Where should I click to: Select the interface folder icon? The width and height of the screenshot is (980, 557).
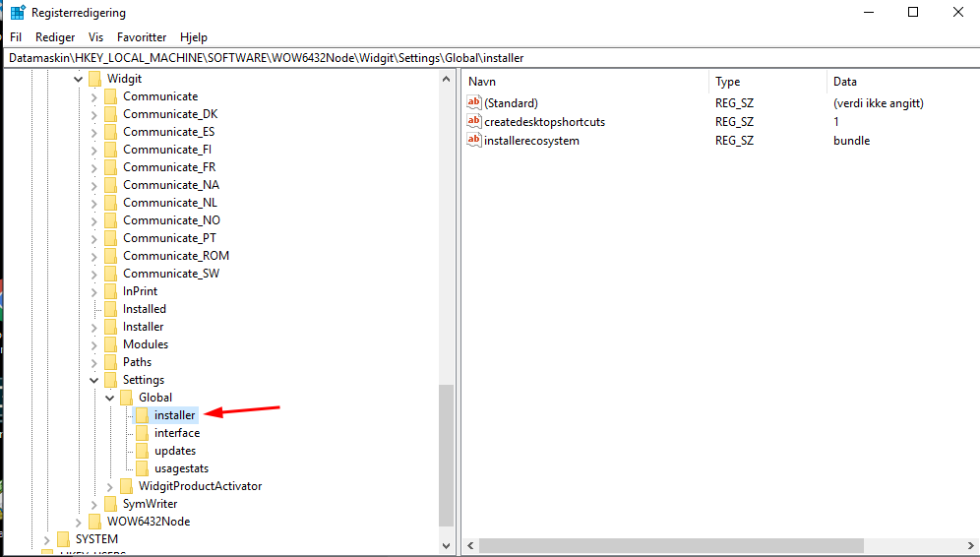[x=143, y=433]
